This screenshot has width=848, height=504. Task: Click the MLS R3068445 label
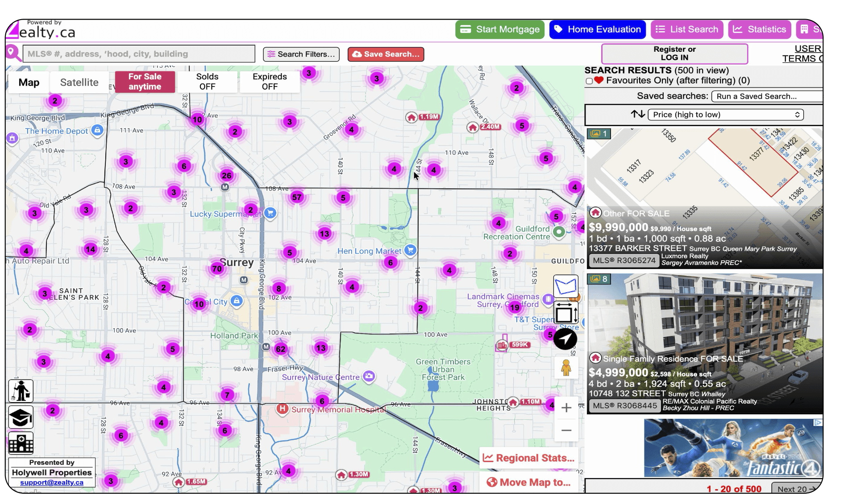(625, 406)
